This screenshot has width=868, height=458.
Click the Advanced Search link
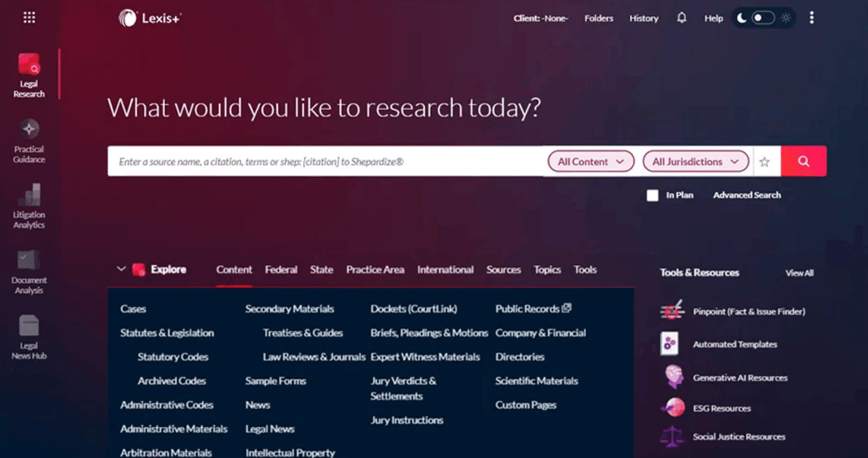pos(747,195)
